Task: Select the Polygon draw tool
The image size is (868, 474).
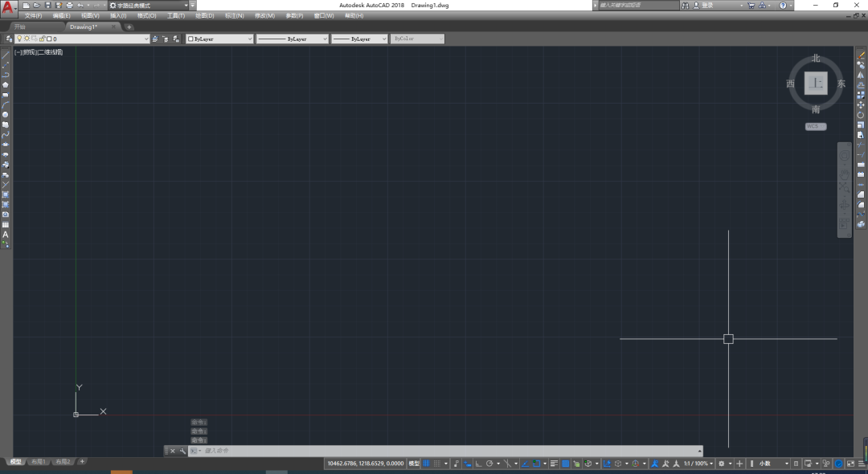Action: tap(6, 84)
